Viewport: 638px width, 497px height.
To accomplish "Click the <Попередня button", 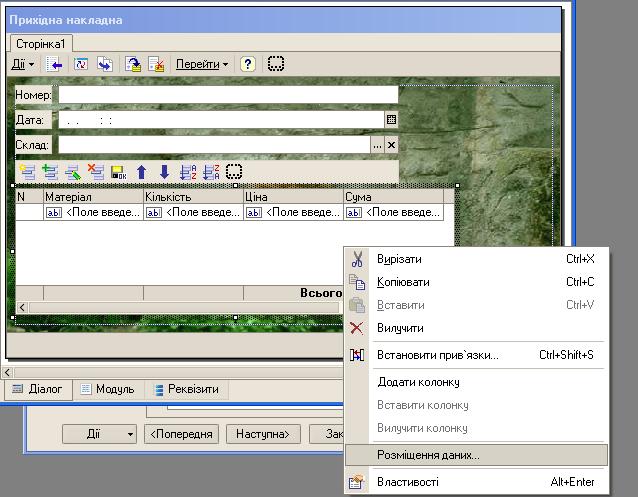I will [181, 434].
